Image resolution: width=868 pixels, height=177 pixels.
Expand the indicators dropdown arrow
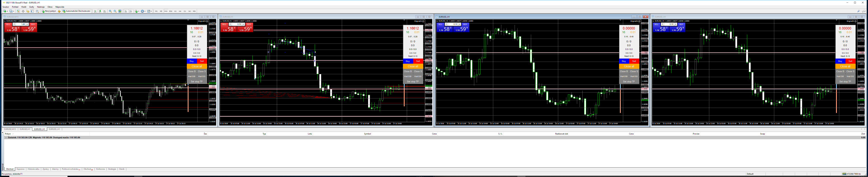coord(139,11)
